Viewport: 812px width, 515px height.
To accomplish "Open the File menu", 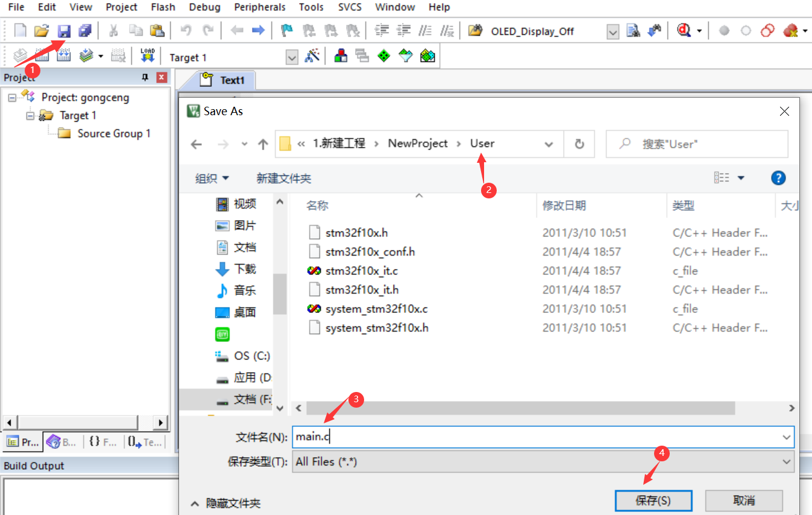I will click(16, 7).
